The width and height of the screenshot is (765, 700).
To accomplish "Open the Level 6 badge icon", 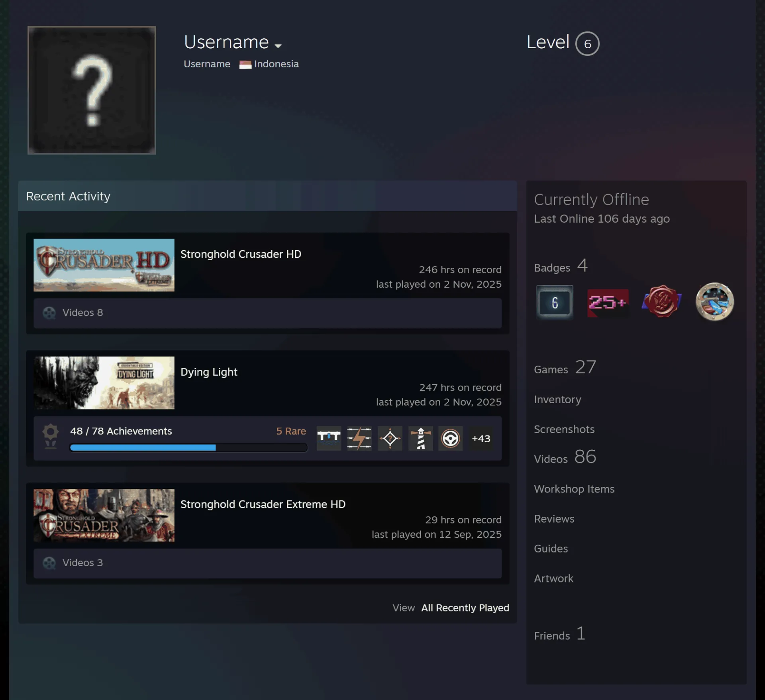I will tap(555, 302).
